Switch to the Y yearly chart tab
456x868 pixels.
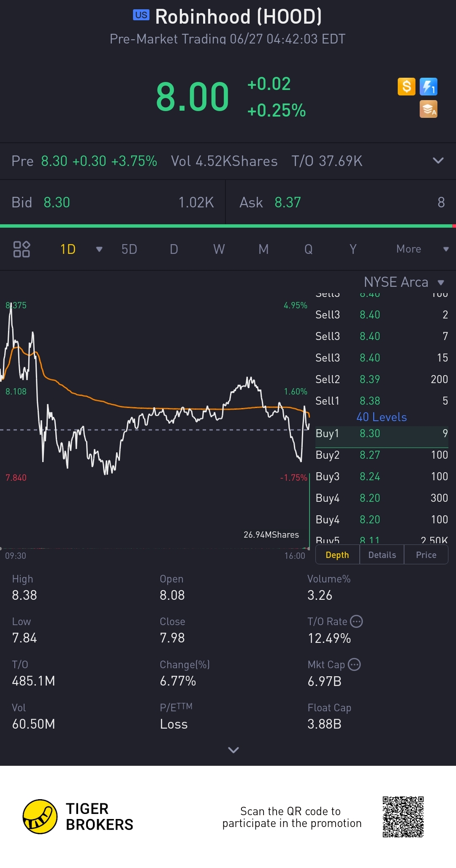[x=353, y=249]
